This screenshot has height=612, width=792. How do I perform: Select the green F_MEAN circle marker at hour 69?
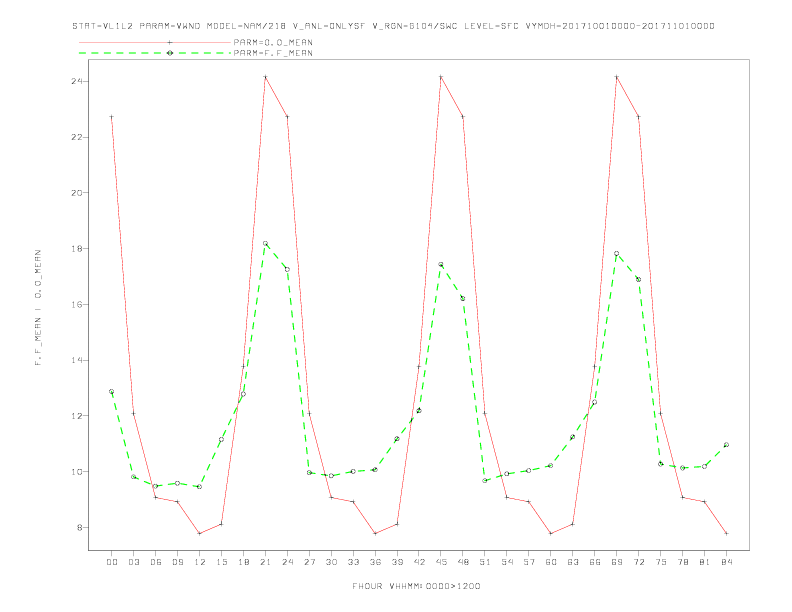(x=617, y=253)
